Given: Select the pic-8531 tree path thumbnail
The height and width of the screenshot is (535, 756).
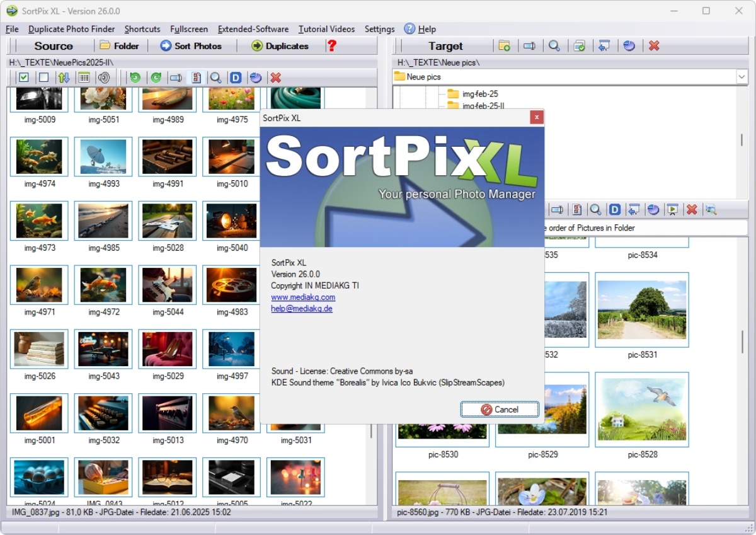Looking at the screenshot, I should click(642, 310).
